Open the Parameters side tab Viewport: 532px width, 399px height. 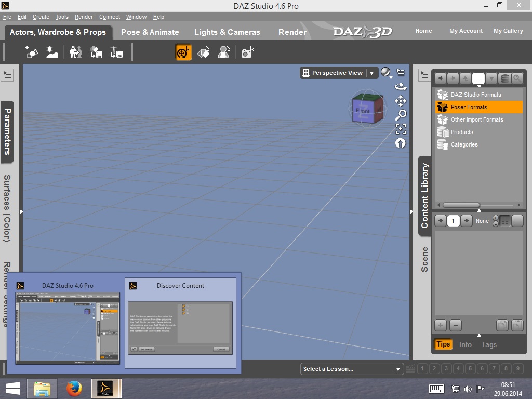click(7, 131)
